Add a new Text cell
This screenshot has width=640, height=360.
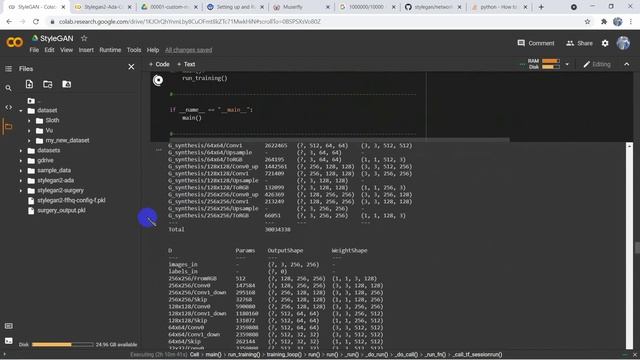[x=186, y=64]
